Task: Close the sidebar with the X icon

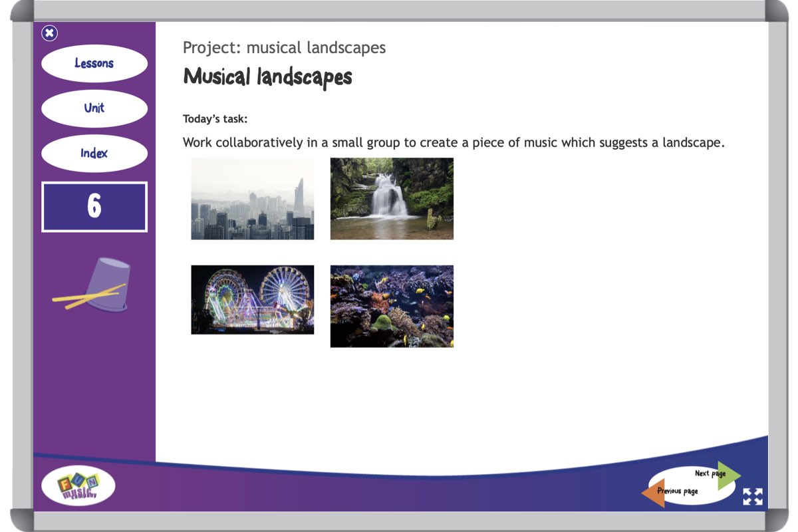Action: [x=49, y=33]
